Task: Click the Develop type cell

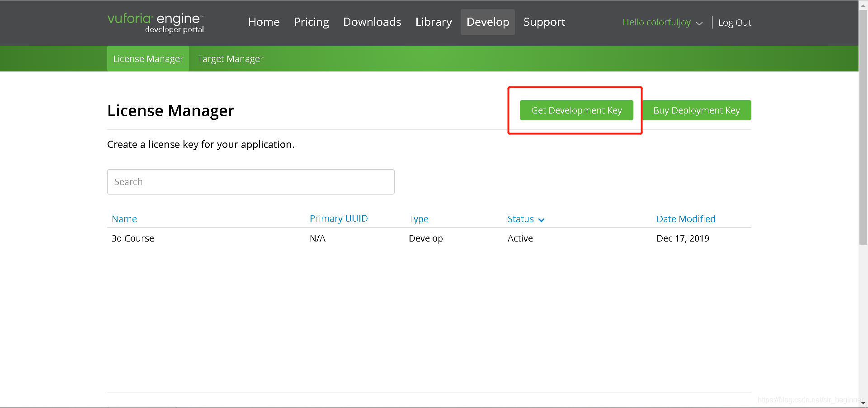Action: click(x=426, y=238)
